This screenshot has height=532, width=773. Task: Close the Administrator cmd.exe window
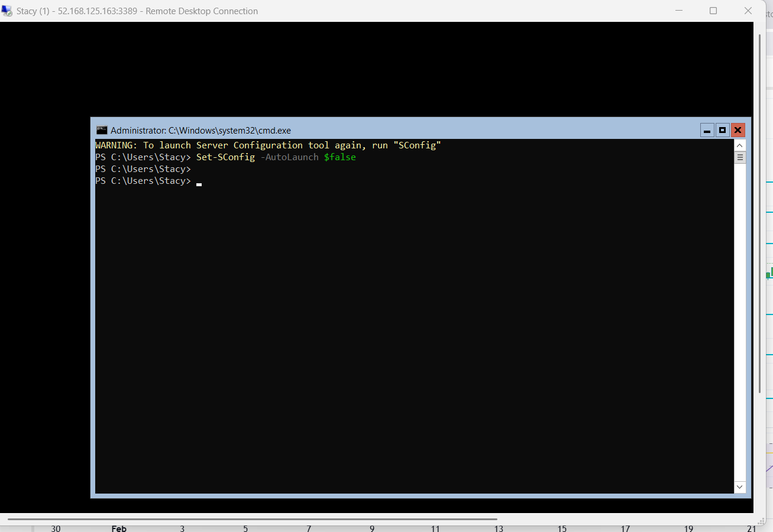(x=738, y=130)
